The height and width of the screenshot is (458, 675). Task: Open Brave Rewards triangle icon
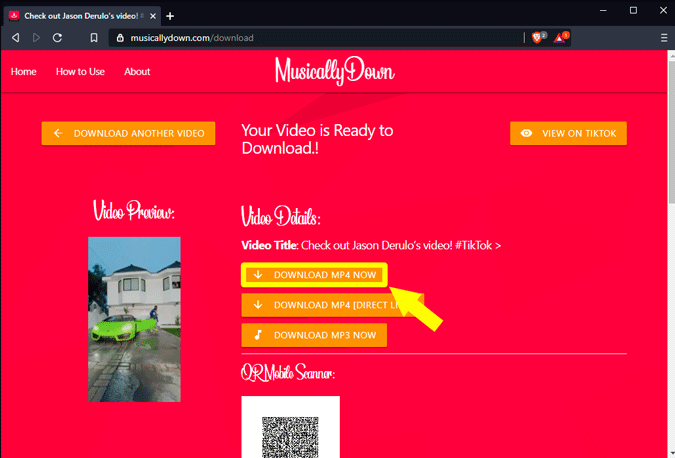pos(559,38)
